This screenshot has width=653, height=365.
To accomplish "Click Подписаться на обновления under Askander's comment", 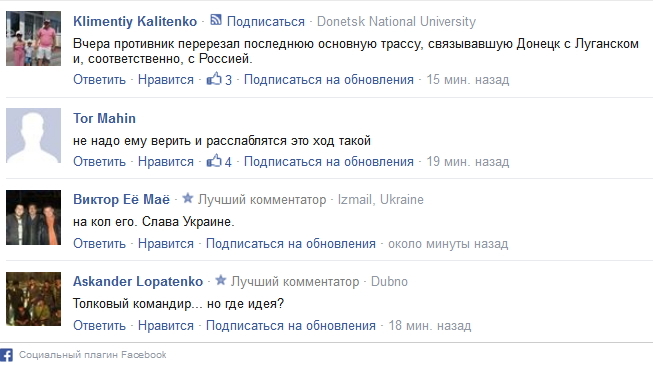I will [x=291, y=325].
